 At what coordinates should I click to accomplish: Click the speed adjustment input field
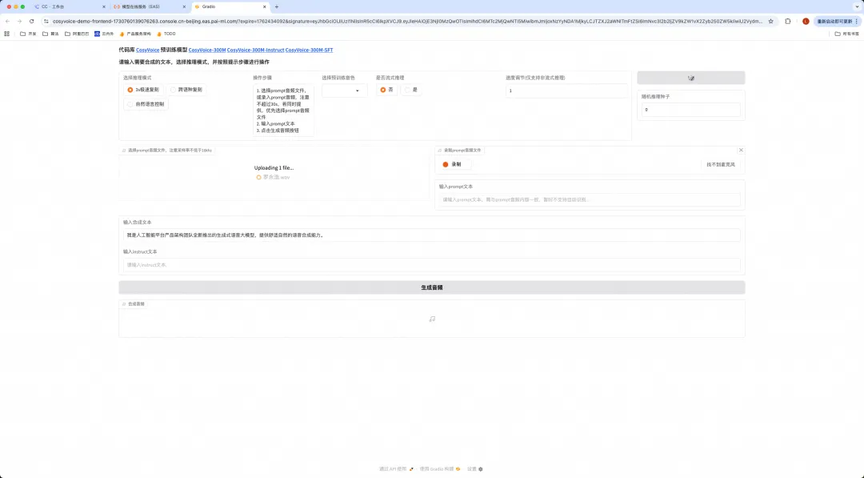[x=566, y=90]
